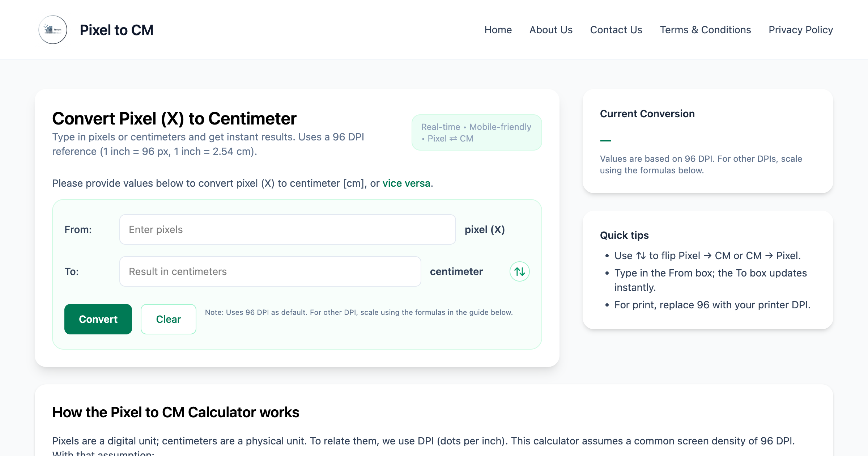Click the vice versa link
Image resolution: width=868 pixels, height=456 pixels.
coord(406,183)
